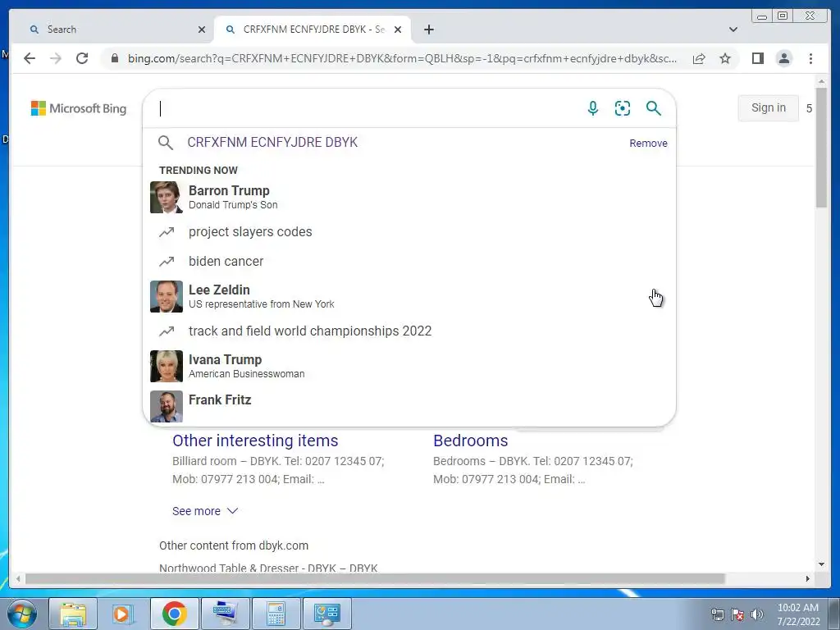Select Ivana Trump suggestion
The height and width of the screenshot is (630, 840).
point(409,366)
